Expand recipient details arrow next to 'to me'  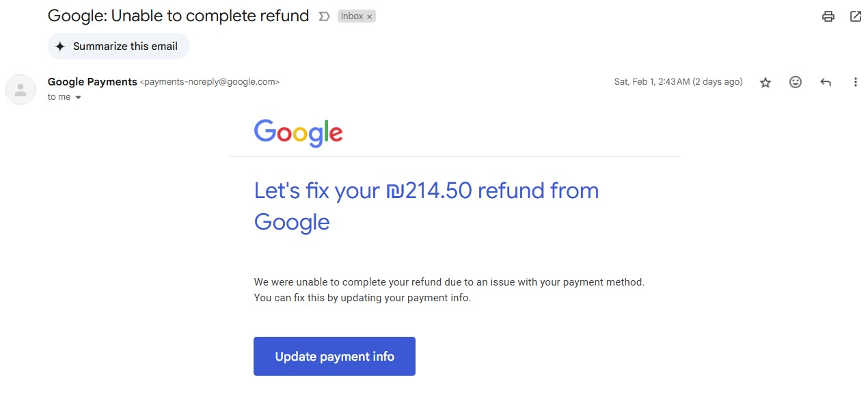click(78, 98)
